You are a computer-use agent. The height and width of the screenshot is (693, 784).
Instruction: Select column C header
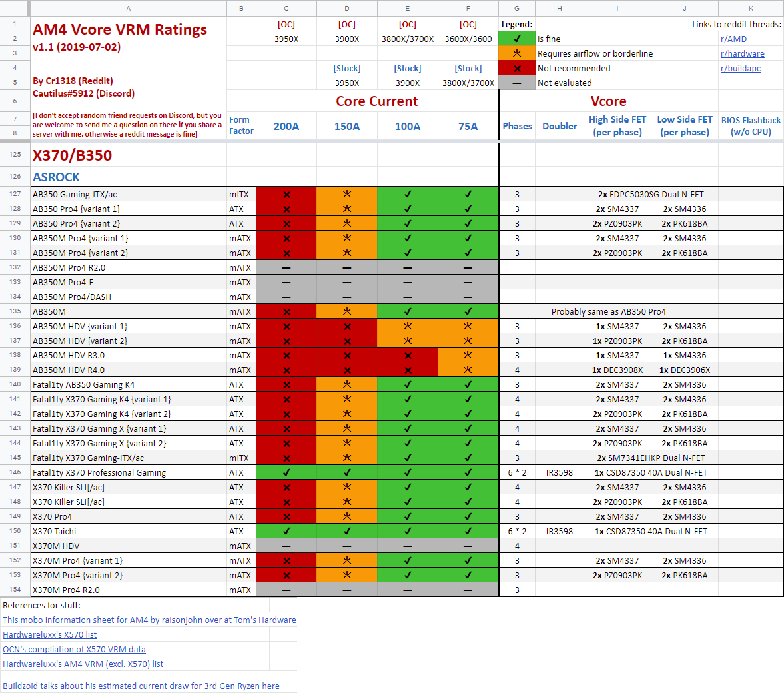point(286,9)
